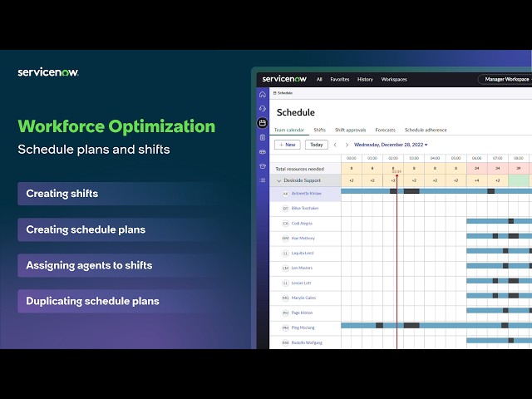The height and width of the screenshot is (399, 532).
Task: Open the Favorites menu
Action: coord(340,79)
